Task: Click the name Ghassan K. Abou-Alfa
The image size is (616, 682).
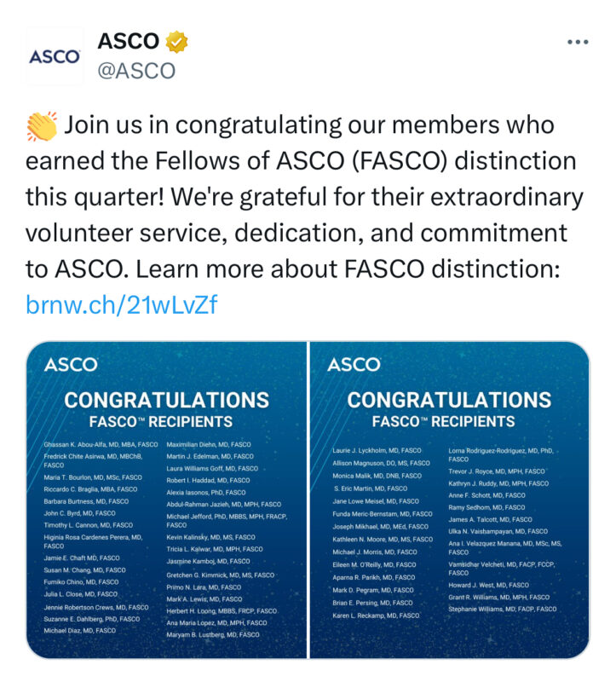Action: pos(75,444)
